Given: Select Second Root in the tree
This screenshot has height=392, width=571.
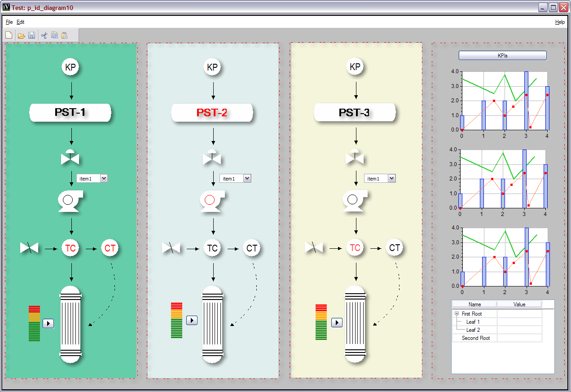Looking at the screenshot, I should click(476, 338).
